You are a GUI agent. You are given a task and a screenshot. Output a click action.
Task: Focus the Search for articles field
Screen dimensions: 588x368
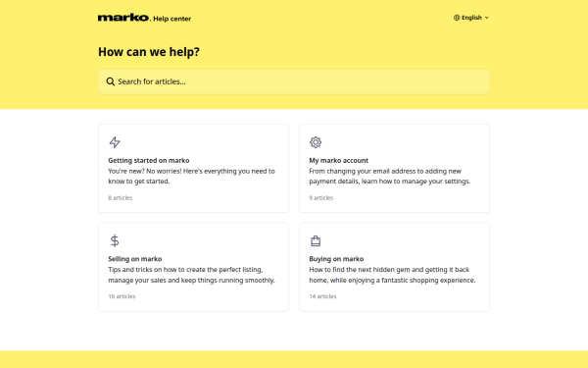pyautogui.click(x=294, y=81)
